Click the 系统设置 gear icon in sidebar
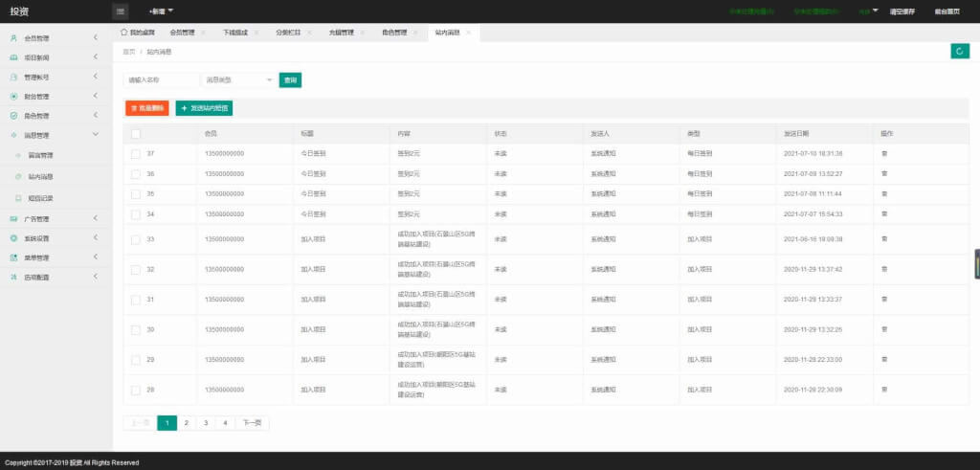 [13, 238]
